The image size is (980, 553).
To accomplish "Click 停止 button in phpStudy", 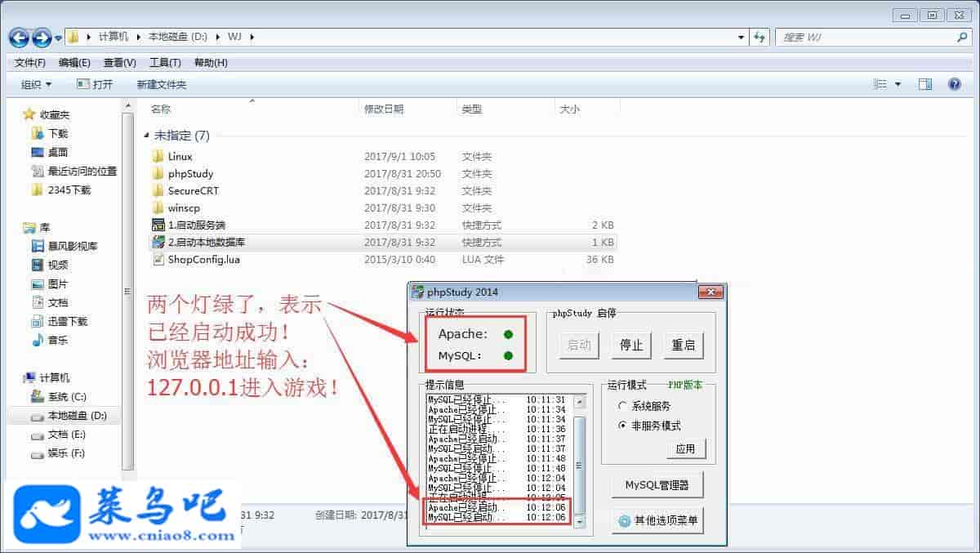I will (631, 345).
